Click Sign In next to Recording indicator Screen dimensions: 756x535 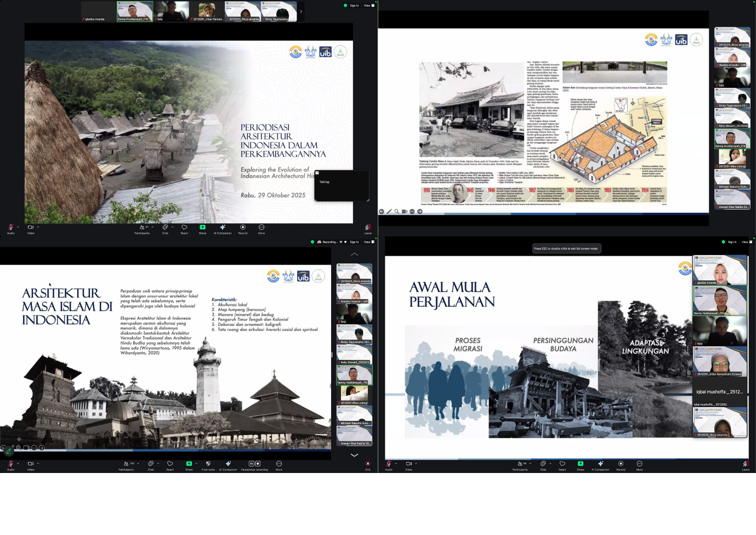click(x=354, y=242)
